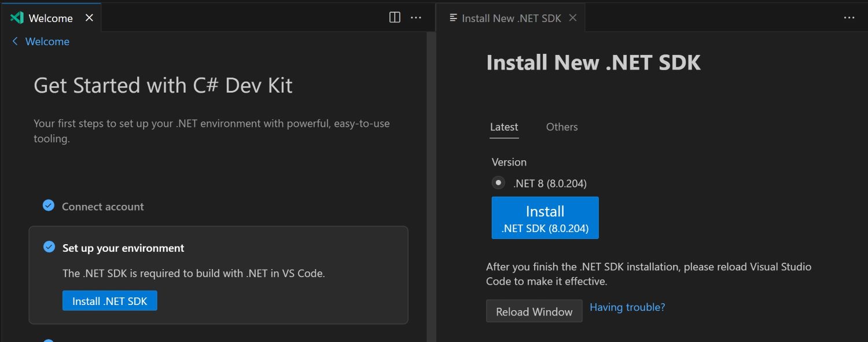Open the Having trouble? link
This screenshot has width=868, height=342.
(x=627, y=307)
